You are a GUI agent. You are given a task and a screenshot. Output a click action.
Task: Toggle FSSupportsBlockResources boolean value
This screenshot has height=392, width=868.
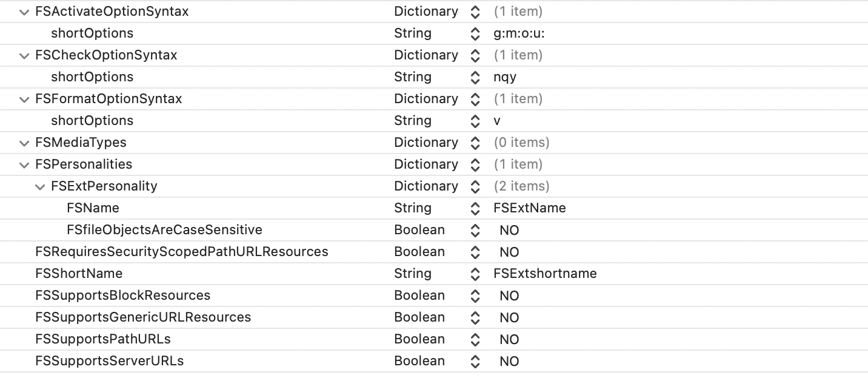(x=509, y=296)
